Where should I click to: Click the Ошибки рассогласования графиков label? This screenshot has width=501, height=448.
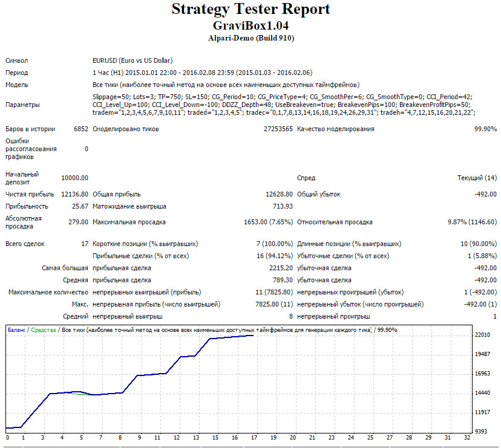(x=31, y=149)
